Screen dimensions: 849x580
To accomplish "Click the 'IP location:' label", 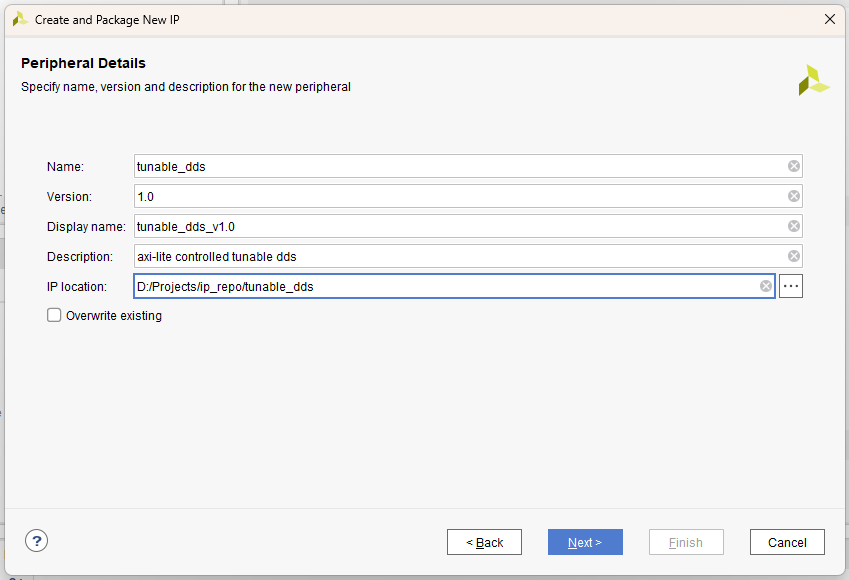I will click(77, 286).
